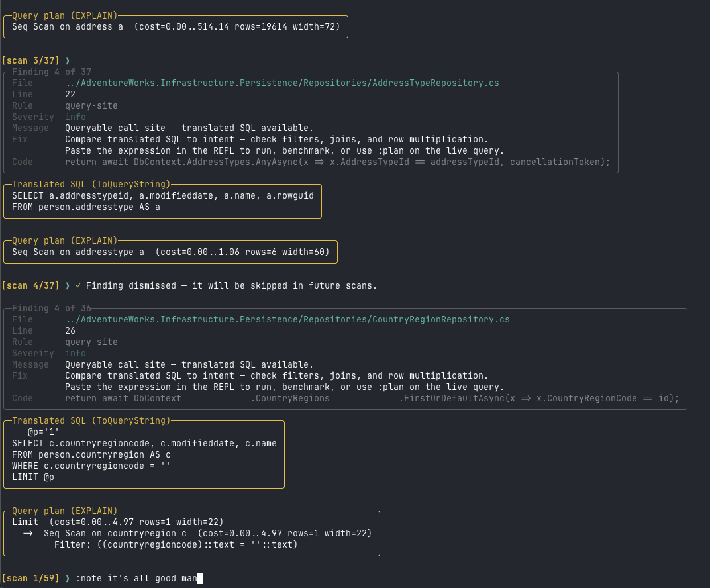Click 'FROM person.countryregion AS c' line
Viewport: 710px width, 588px height.
coord(91,455)
